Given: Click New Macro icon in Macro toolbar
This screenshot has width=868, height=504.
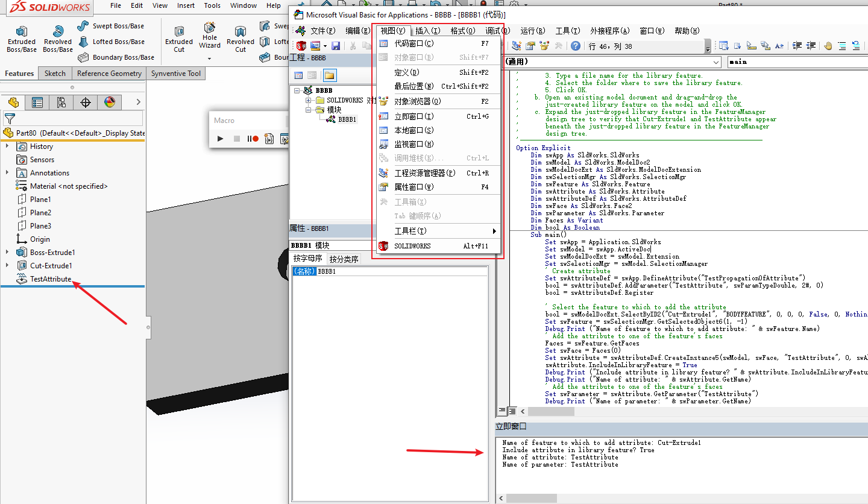Looking at the screenshot, I should 269,139.
